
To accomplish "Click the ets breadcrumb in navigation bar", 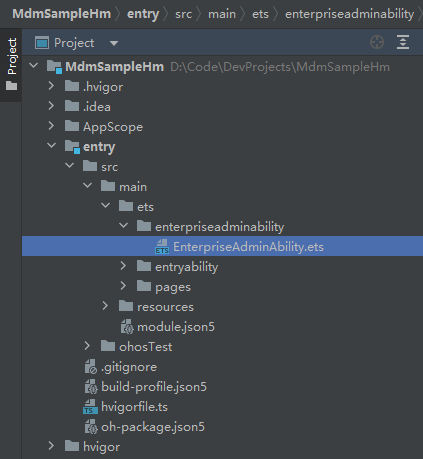I will click(260, 14).
